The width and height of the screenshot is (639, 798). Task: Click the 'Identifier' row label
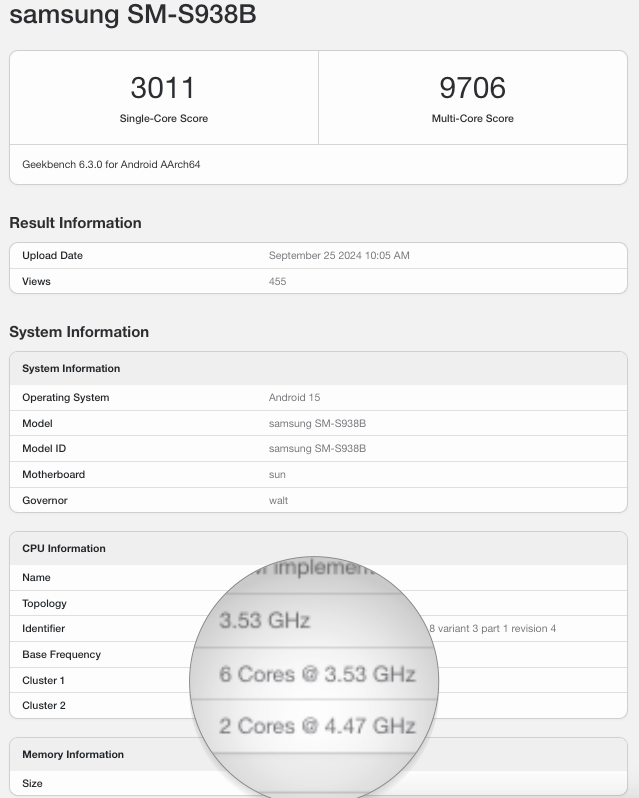pos(43,629)
